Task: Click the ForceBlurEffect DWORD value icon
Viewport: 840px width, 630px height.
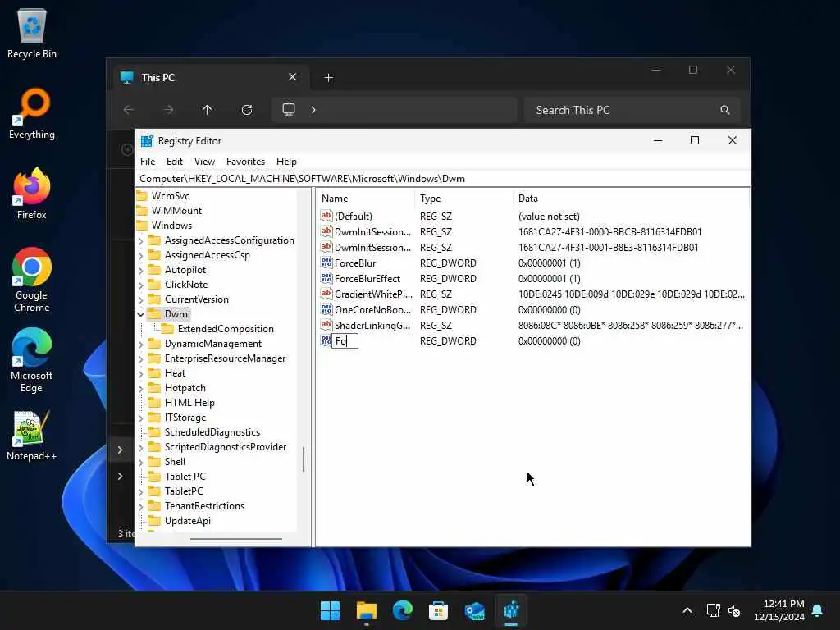Action: (x=326, y=279)
